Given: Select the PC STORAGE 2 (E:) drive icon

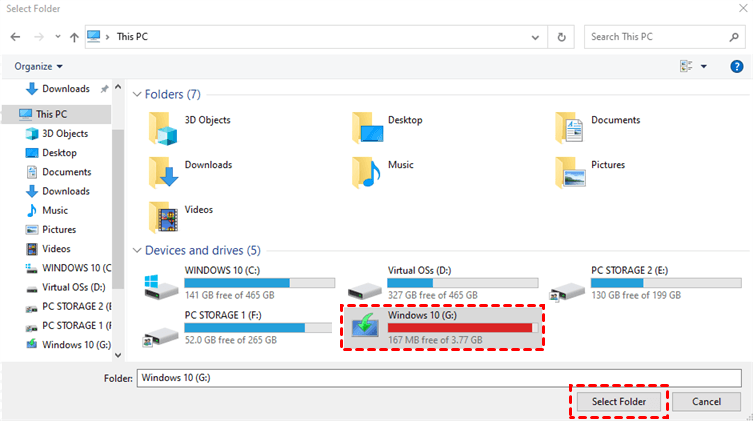Looking at the screenshot, I should pos(568,291).
